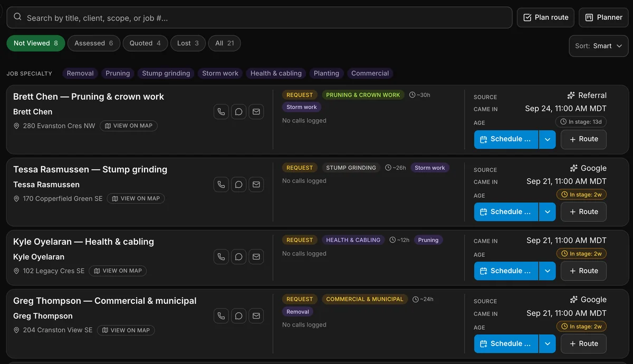This screenshot has width=633, height=364.
Task: Toggle Storm work specialty filter chip
Action: (220, 73)
